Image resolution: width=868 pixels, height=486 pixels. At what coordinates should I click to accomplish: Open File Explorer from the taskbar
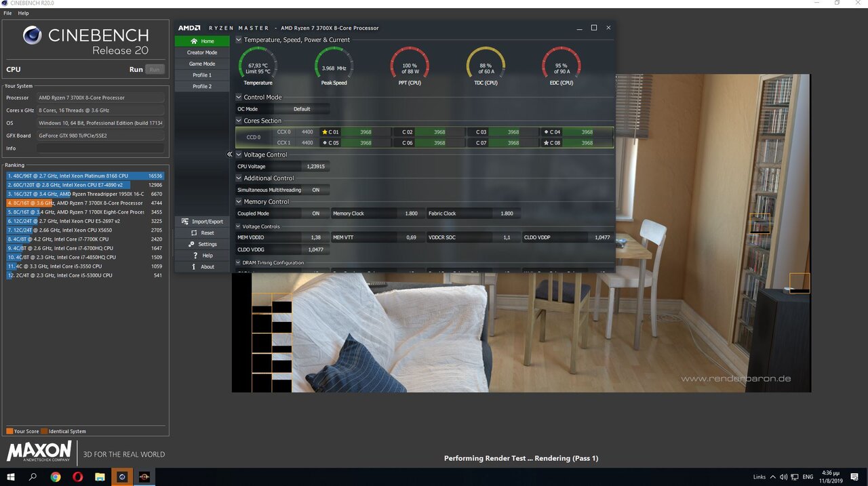point(100,477)
